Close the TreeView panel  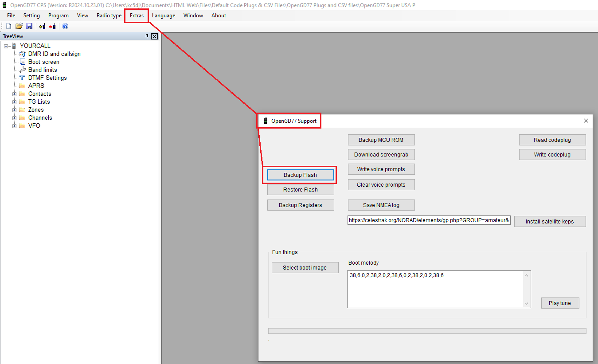154,36
